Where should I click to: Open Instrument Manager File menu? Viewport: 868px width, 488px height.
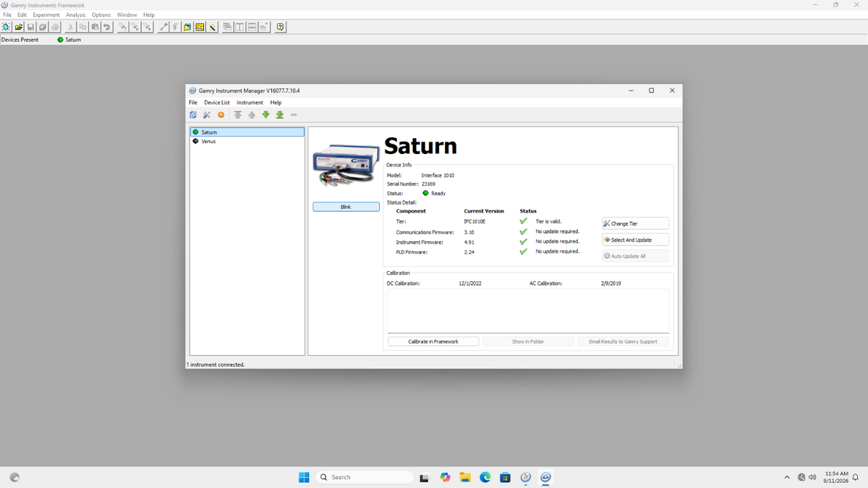click(x=193, y=103)
